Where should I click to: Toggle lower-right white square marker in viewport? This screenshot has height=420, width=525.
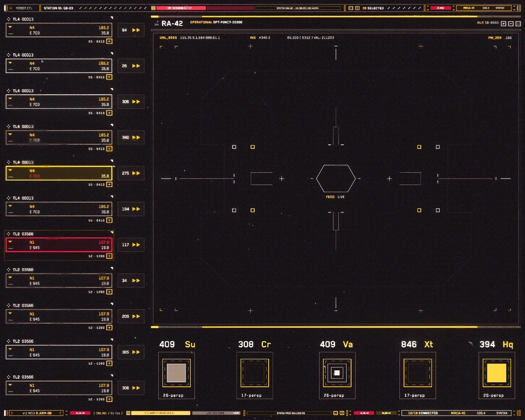pyautogui.click(x=438, y=210)
